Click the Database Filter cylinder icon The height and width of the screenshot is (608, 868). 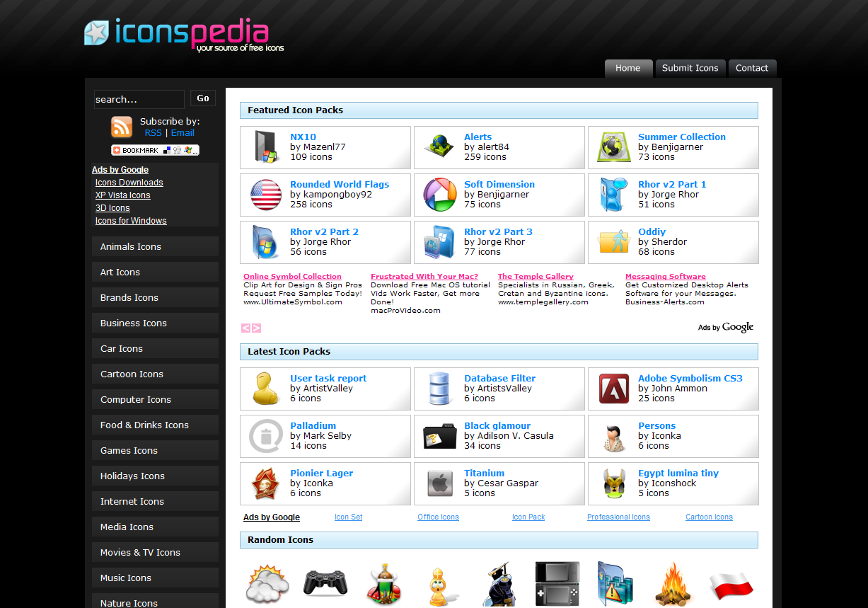tap(440, 389)
